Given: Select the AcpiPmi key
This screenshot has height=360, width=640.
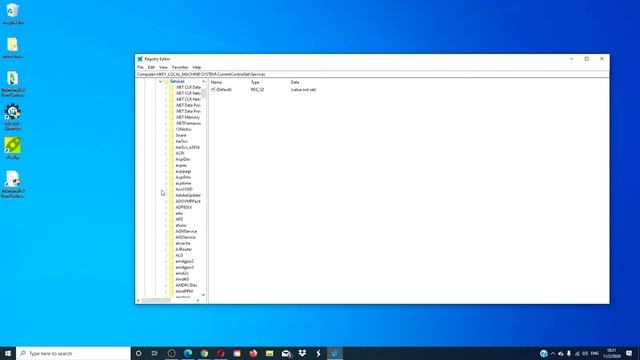Looking at the screenshot, I should click(x=183, y=178).
